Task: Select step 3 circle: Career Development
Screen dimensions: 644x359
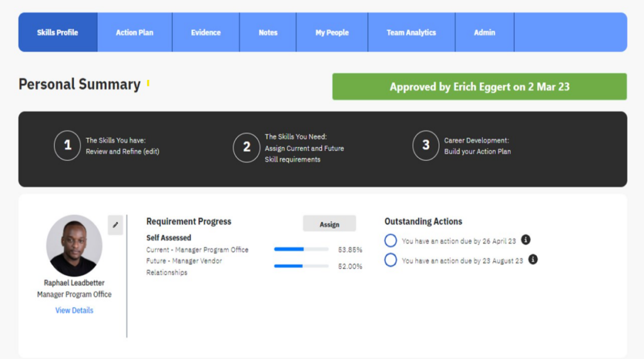Action: point(426,145)
